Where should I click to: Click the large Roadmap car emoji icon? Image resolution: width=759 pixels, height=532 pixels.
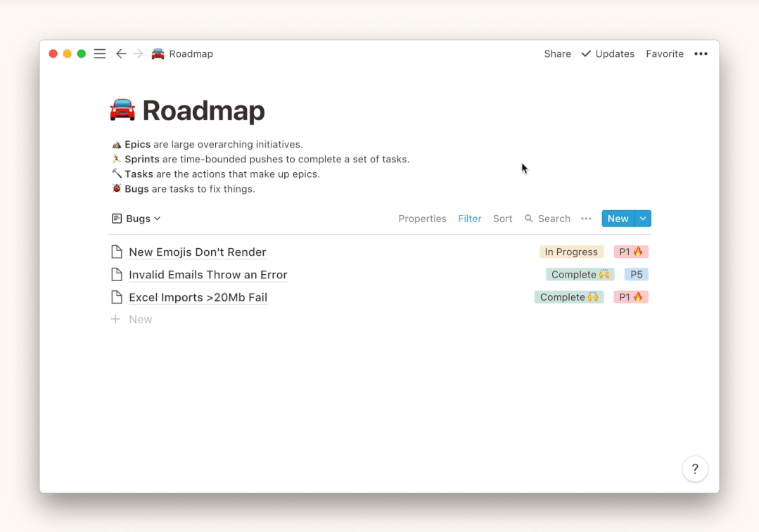coord(122,111)
